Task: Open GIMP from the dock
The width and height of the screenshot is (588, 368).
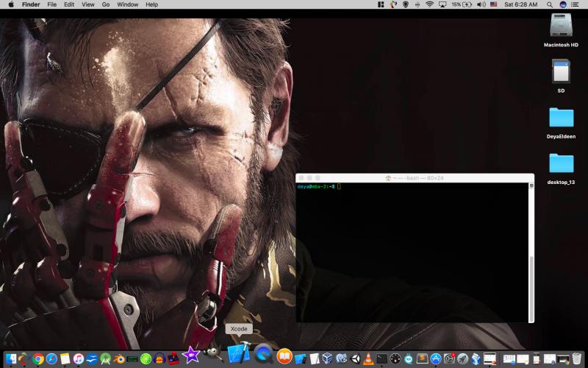Action: [x=212, y=354]
